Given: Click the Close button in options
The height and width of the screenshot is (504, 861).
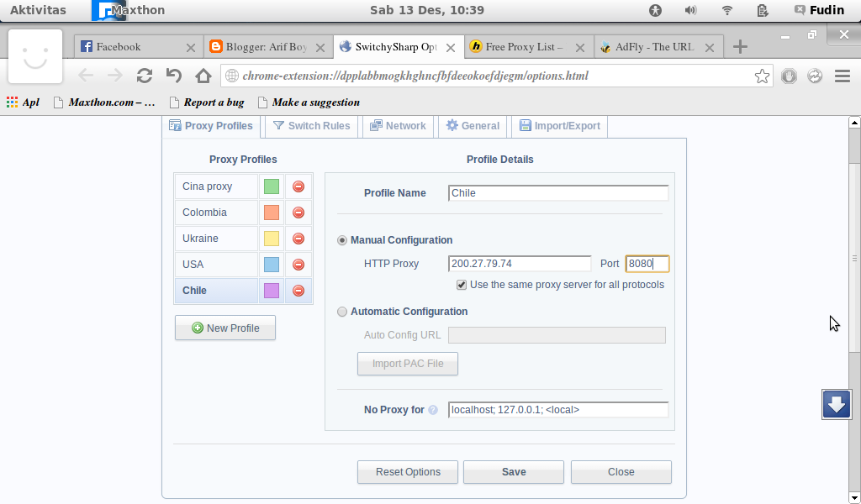Looking at the screenshot, I should [621, 472].
